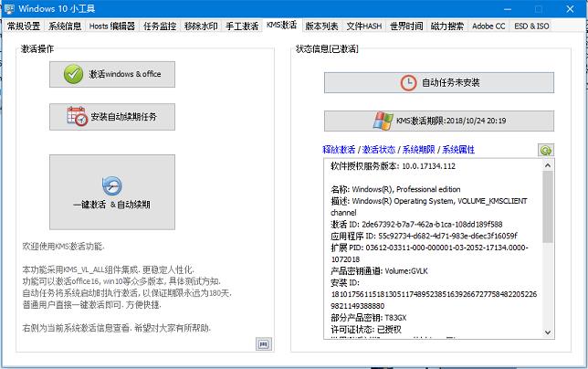588x369 pixels.
Task: Click the 系统期限 link
Action: [418, 150]
